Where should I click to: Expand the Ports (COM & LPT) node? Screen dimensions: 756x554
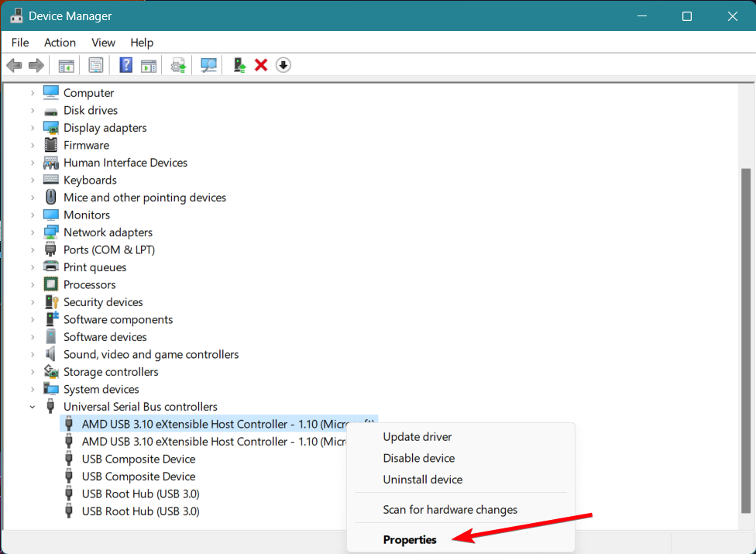(x=33, y=249)
